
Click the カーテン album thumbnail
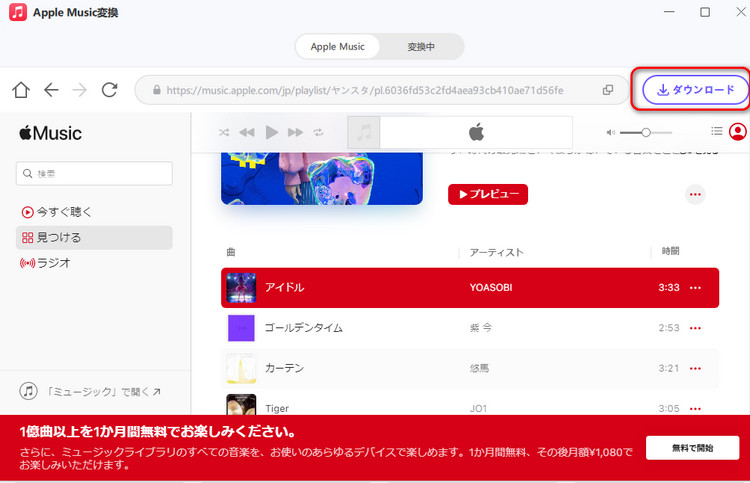click(241, 368)
